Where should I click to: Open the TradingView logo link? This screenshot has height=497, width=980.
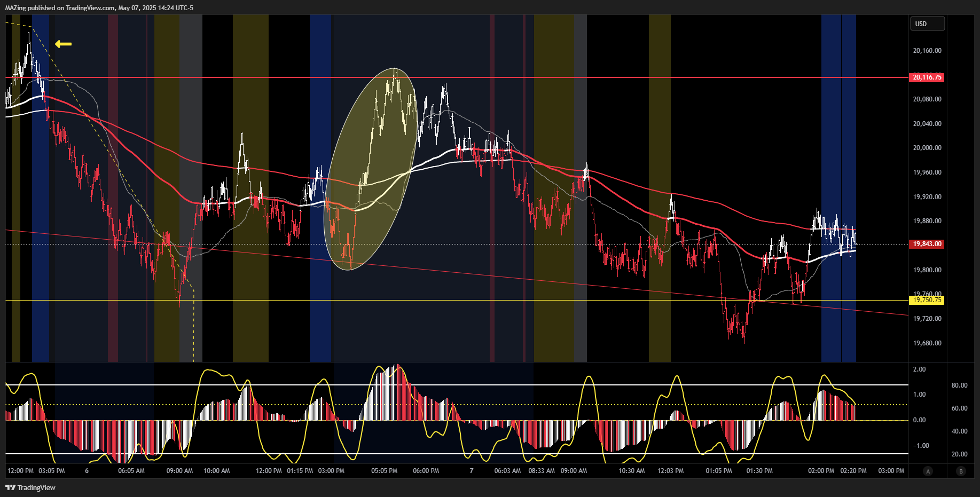(30, 487)
